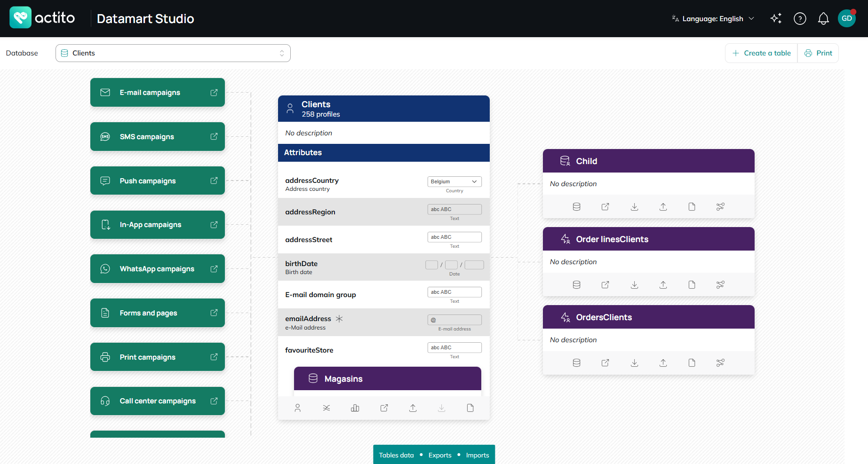Viewport: 868px width, 464px height.
Task: Open Print campaigns card
Action: click(158, 357)
